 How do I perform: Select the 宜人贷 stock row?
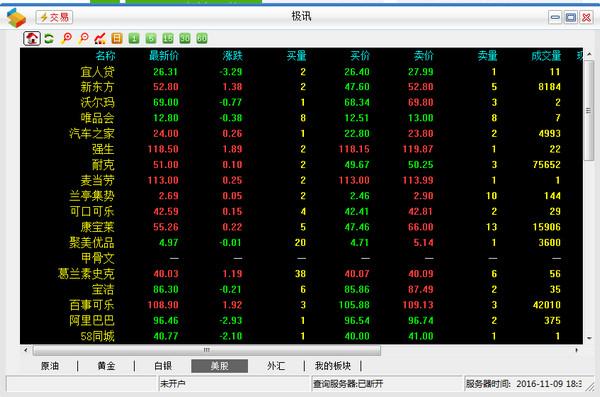point(301,72)
